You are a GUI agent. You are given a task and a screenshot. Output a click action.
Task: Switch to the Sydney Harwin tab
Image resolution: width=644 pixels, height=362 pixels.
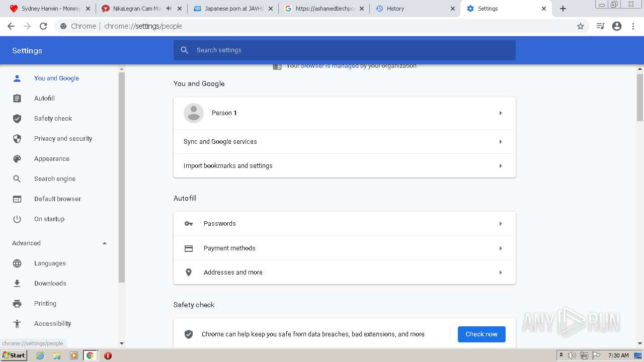(x=50, y=9)
